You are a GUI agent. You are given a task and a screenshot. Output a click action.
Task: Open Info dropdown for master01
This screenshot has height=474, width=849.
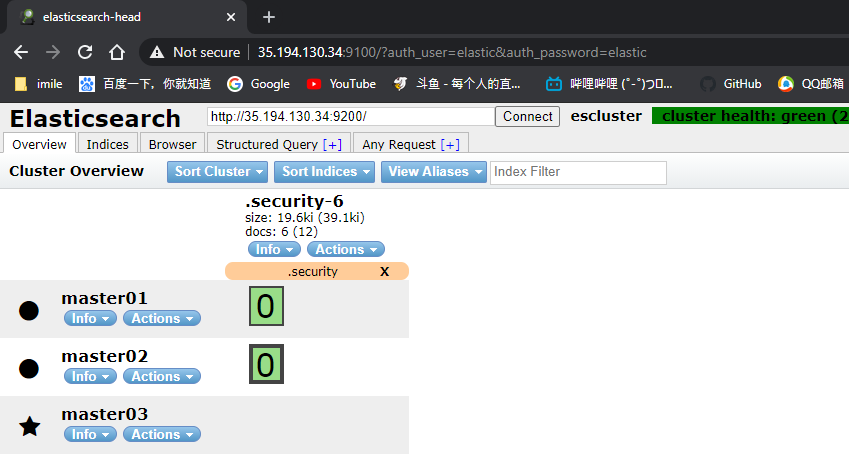(x=90, y=318)
